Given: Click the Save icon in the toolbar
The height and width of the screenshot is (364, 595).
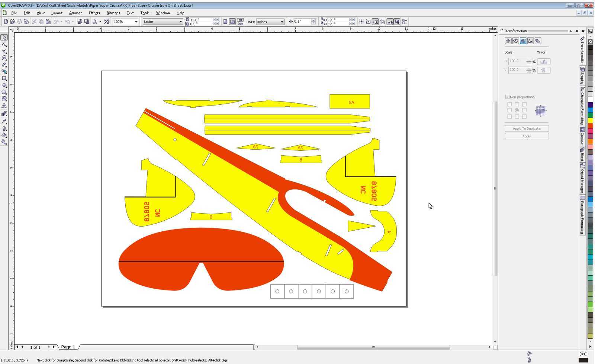Looking at the screenshot, I should tap(19, 22).
